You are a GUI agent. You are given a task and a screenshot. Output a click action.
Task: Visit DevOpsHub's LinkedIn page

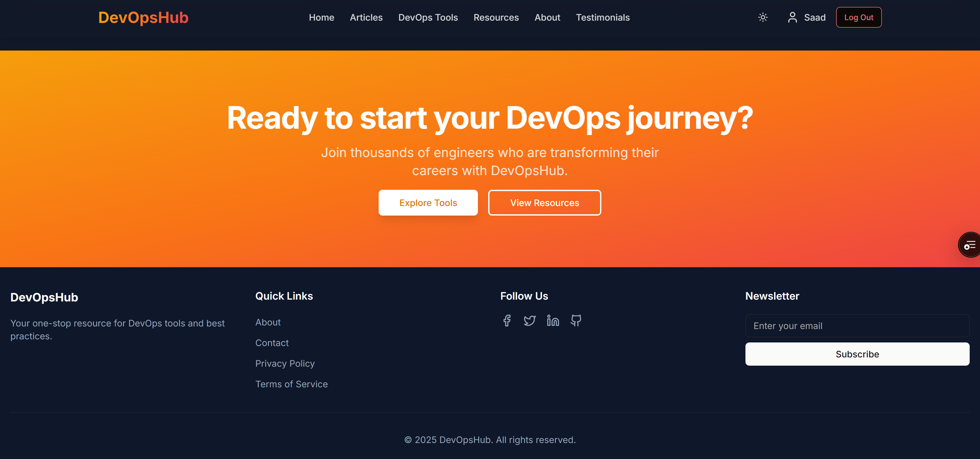click(x=552, y=321)
